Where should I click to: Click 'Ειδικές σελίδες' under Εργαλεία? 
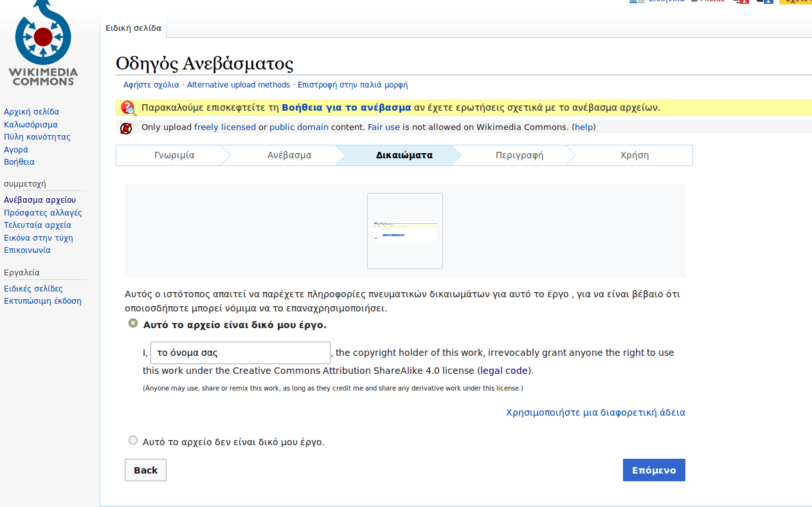33,289
